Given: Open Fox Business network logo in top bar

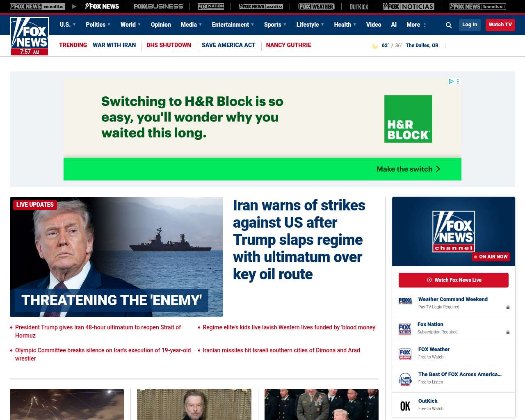Looking at the screenshot, I should (158, 7).
